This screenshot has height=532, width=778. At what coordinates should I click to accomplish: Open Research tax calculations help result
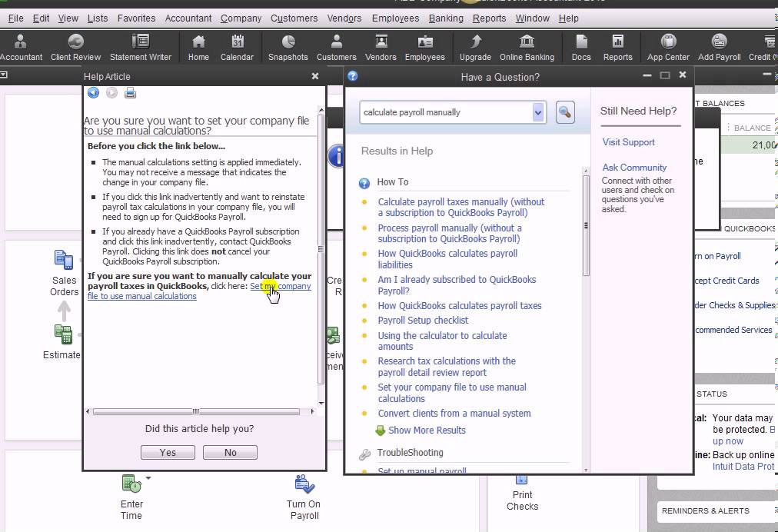tap(447, 367)
